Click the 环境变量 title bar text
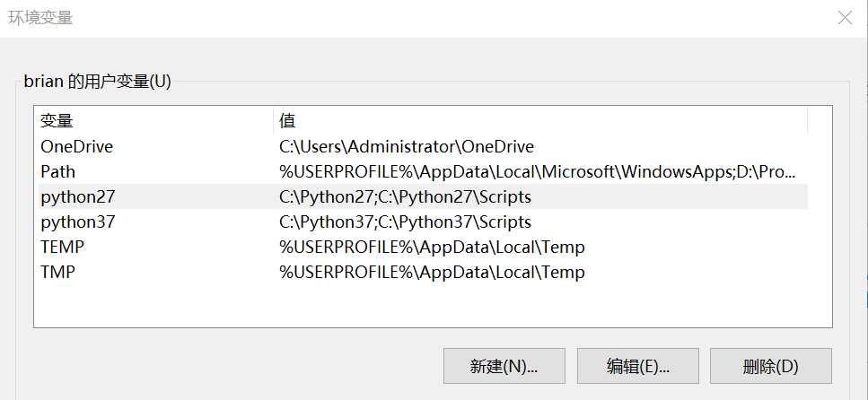Image resolution: width=868 pixels, height=400 pixels. pos(39,17)
